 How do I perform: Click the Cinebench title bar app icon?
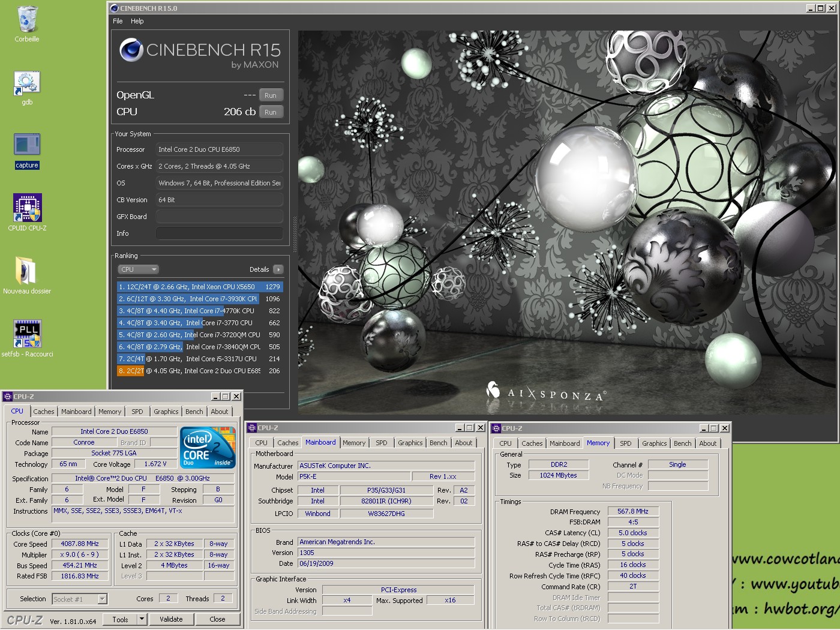[114, 8]
